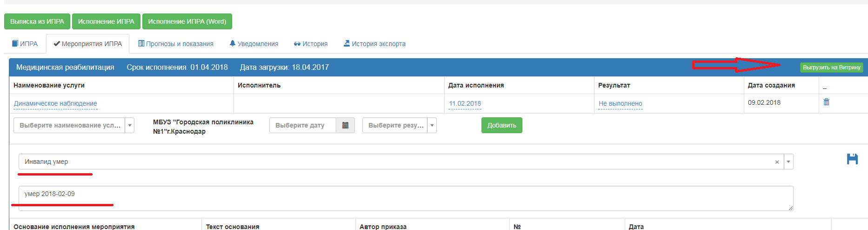The width and height of the screenshot is (868, 230).
Task: Click the trash icon to delete service row
Action: pyautogui.click(x=826, y=102)
